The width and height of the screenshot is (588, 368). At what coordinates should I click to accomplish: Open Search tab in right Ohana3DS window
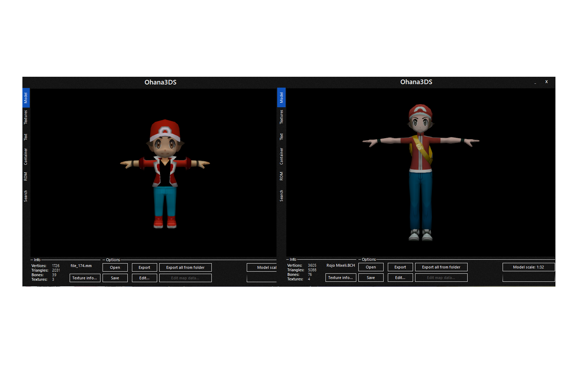click(281, 196)
